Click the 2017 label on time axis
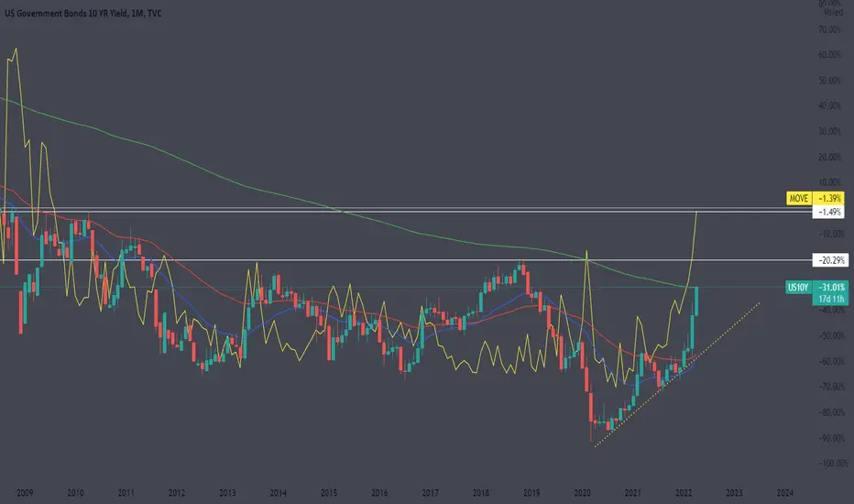854x504 pixels. [430, 493]
